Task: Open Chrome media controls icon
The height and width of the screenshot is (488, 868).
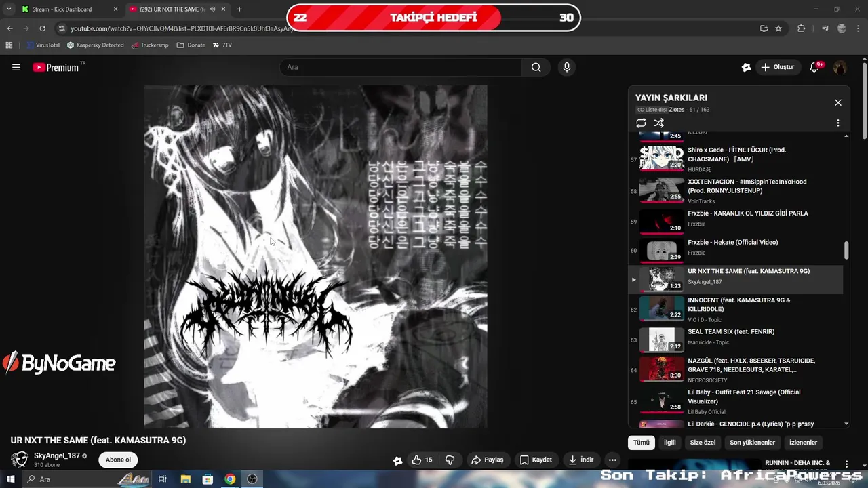Action: 825,28
